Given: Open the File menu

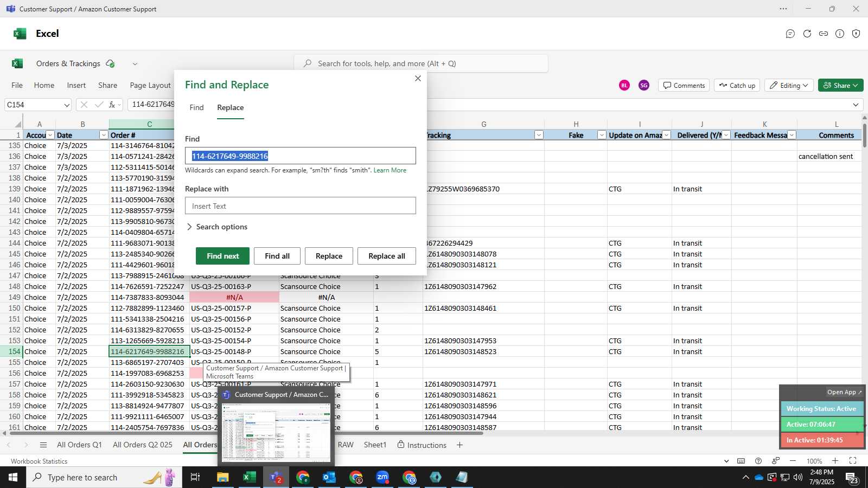Looking at the screenshot, I should coord(17,85).
